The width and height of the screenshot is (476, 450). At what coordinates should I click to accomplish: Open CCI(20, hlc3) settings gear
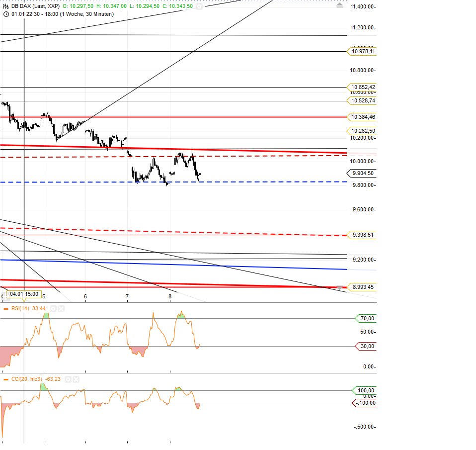(x=68, y=380)
